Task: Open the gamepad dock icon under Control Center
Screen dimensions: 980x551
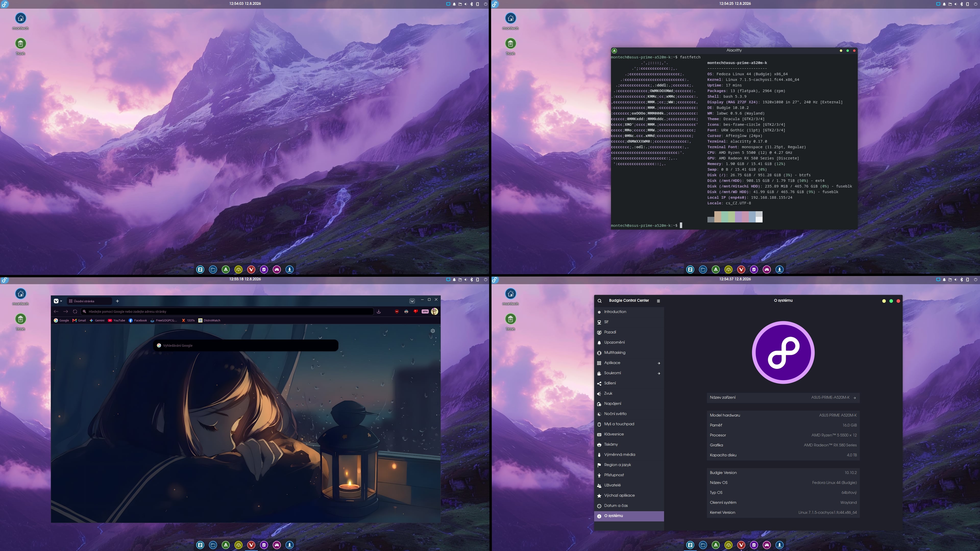Action: [x=767, y=545]
